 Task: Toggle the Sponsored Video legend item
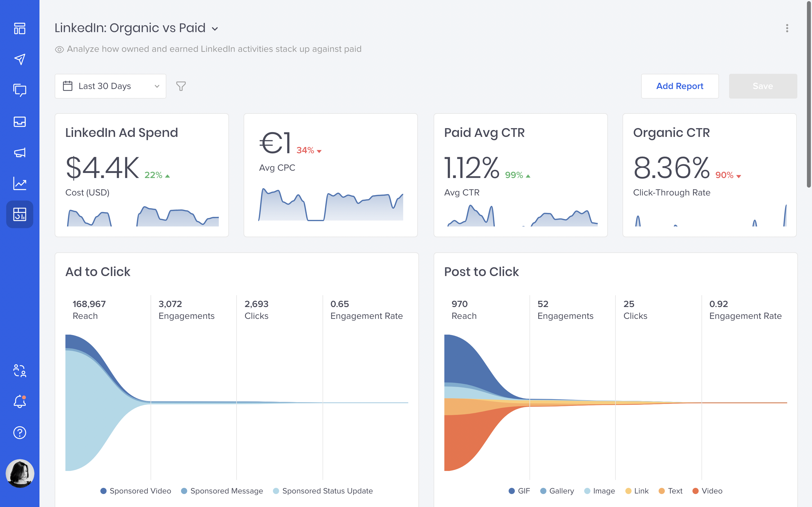[x=136, y=491]
